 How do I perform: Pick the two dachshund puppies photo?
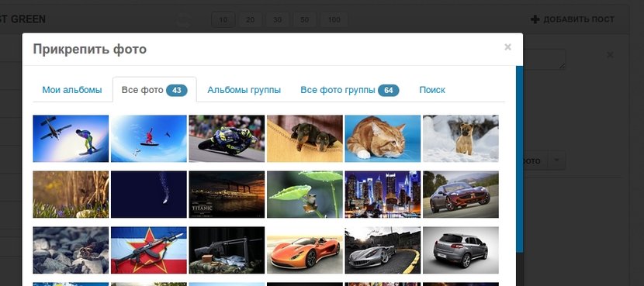pos(305,139)
